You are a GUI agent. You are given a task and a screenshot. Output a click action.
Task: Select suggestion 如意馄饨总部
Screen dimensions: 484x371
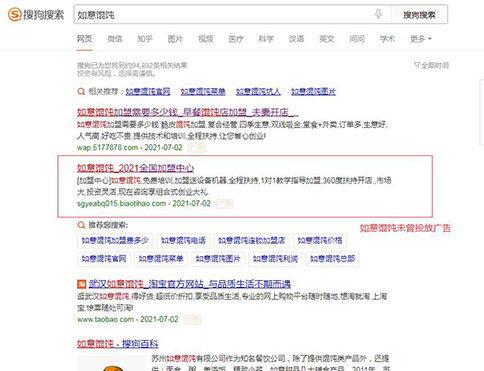click(x=332, y=259)
